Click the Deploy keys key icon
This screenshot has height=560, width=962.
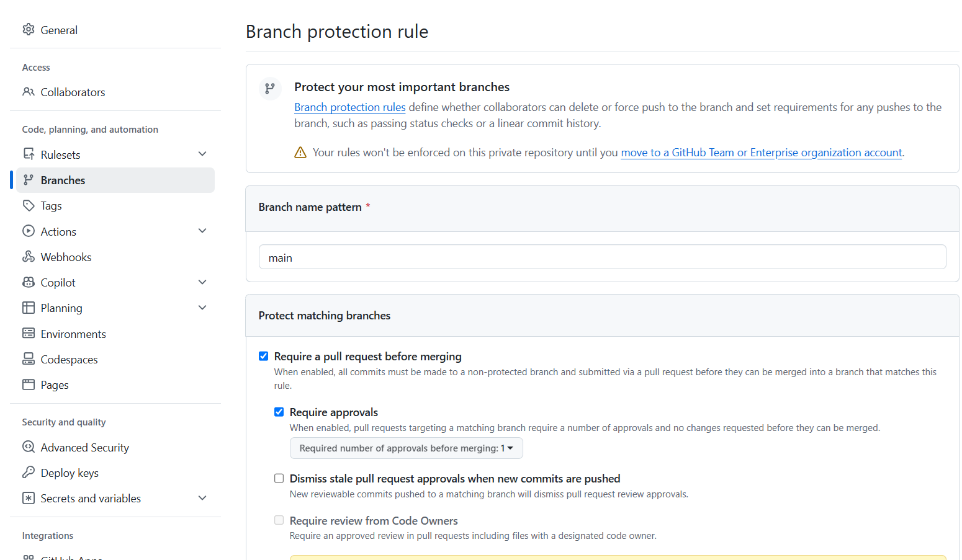tap(29, 473)
